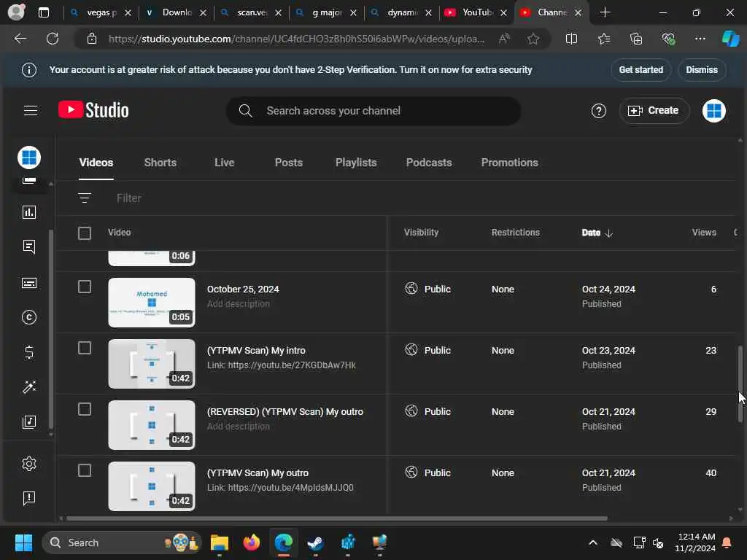Screen dimensions: 747x560
Task: Click the Search across your channel field
Action: point(373,111)
